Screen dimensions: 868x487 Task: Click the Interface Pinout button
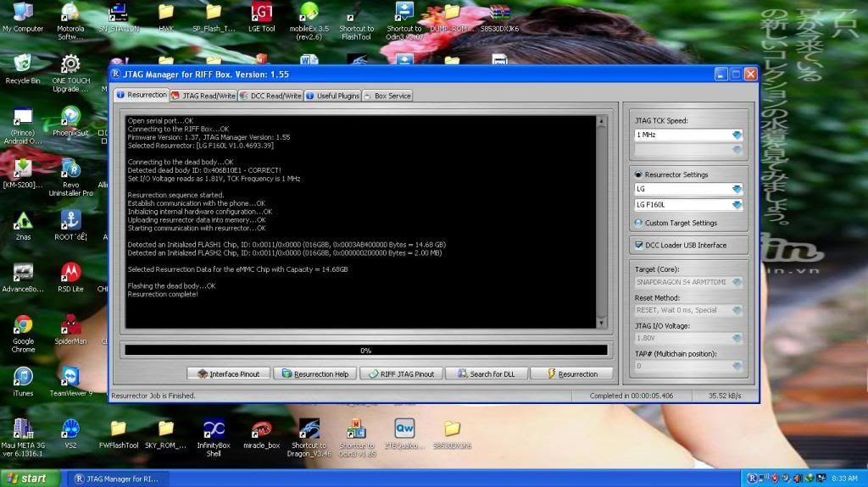pyautogui.click(x=229, y=374)
